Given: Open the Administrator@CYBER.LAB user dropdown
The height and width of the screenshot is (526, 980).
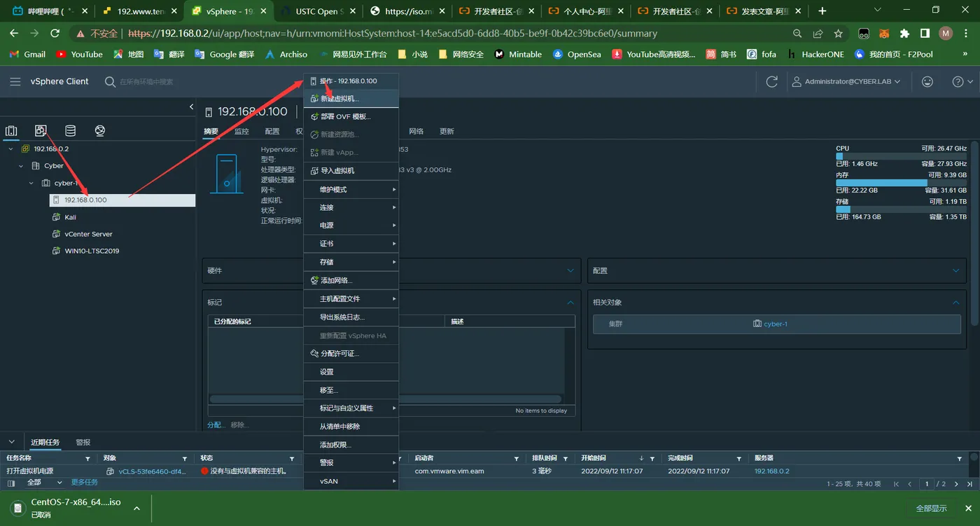Looking at the screenshot, I should (848, 82).
